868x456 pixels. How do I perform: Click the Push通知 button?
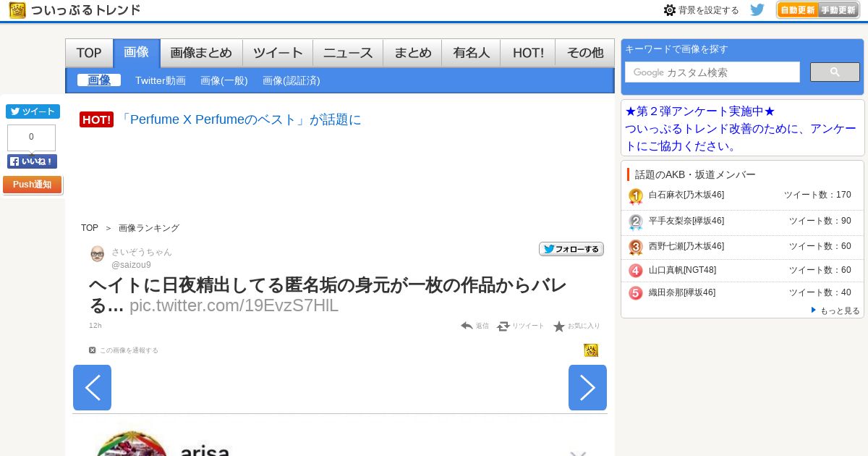(32, 185)
